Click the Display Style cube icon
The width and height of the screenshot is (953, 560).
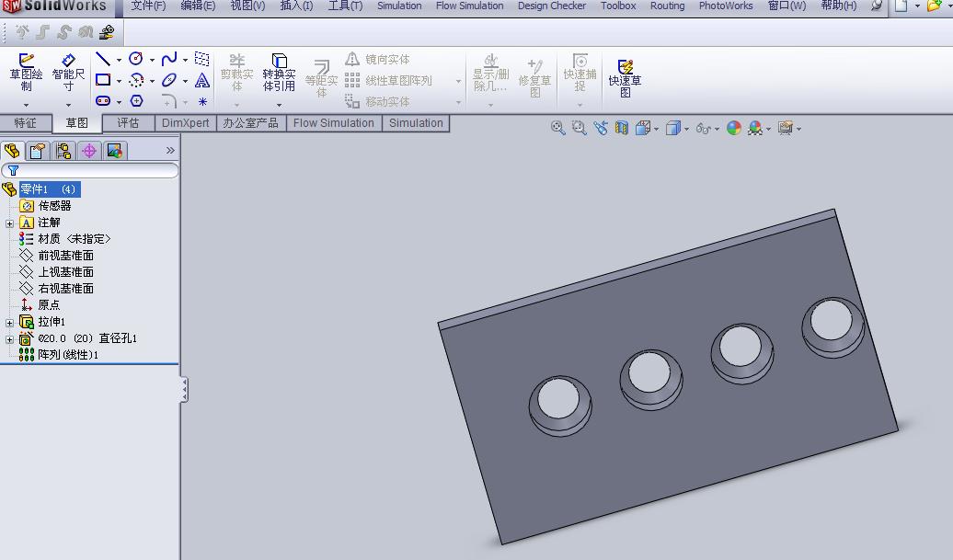(672, 128)
